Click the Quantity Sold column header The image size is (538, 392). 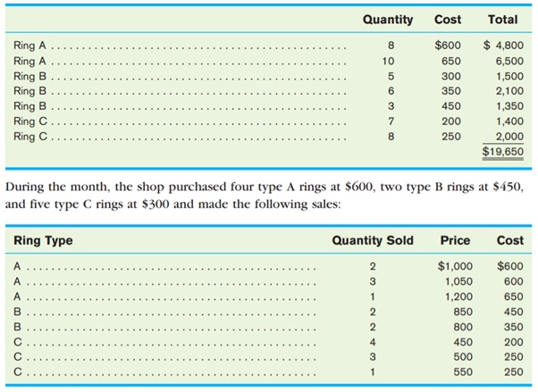(x=373, y=240)
